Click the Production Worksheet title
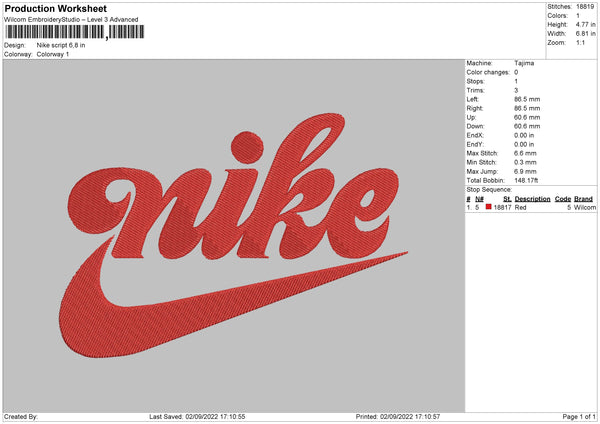The image size is (600, 424). click(x=56, y=8)
